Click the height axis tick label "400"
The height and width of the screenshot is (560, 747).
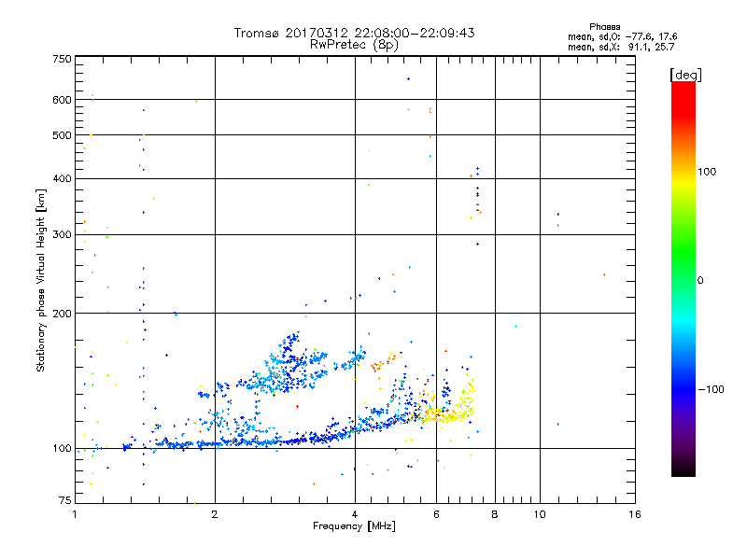[x=62, y=179]
